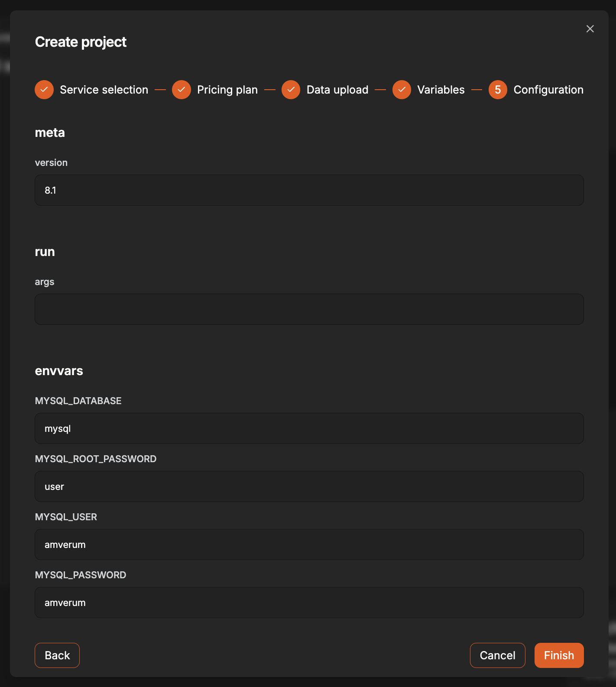Focus the version field containing 8.1

click(x=309, y=190)
